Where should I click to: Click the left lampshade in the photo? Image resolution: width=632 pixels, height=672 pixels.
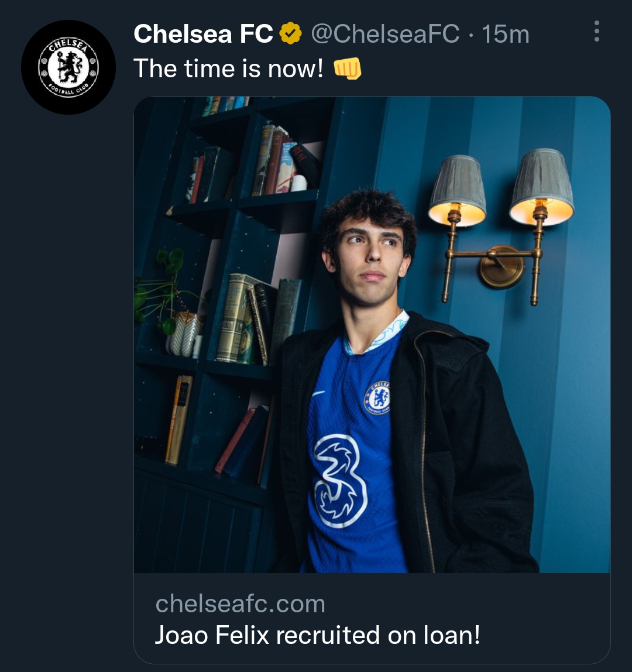click(x=457, y=190)
